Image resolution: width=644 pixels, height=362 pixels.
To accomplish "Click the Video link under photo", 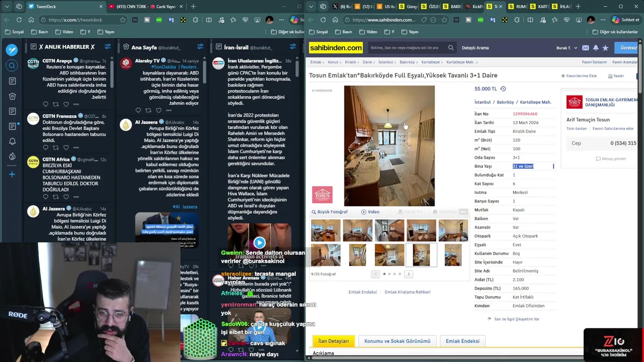I will point(370,212).
